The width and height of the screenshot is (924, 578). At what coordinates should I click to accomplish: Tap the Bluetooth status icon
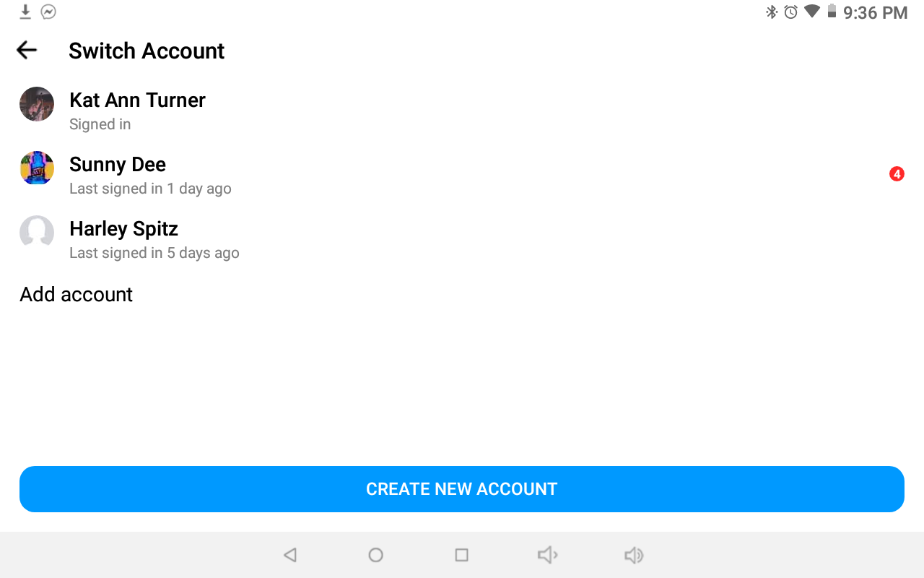(772, 12)
